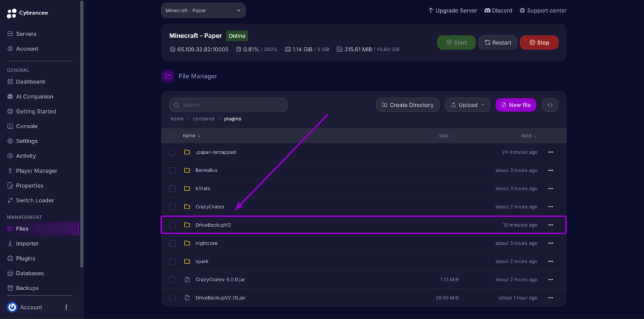
Task: Click the green Start button
Action: [x=457, y=43]
